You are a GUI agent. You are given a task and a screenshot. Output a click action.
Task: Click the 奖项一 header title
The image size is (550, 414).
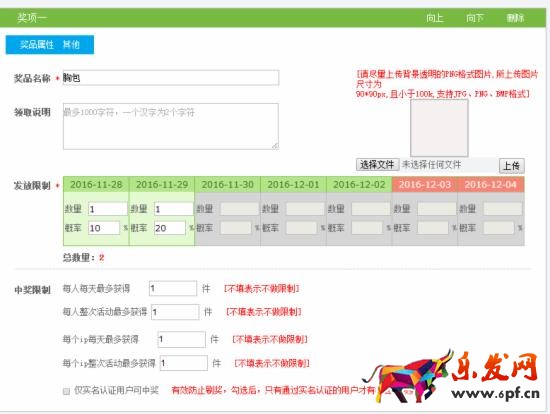32,18
